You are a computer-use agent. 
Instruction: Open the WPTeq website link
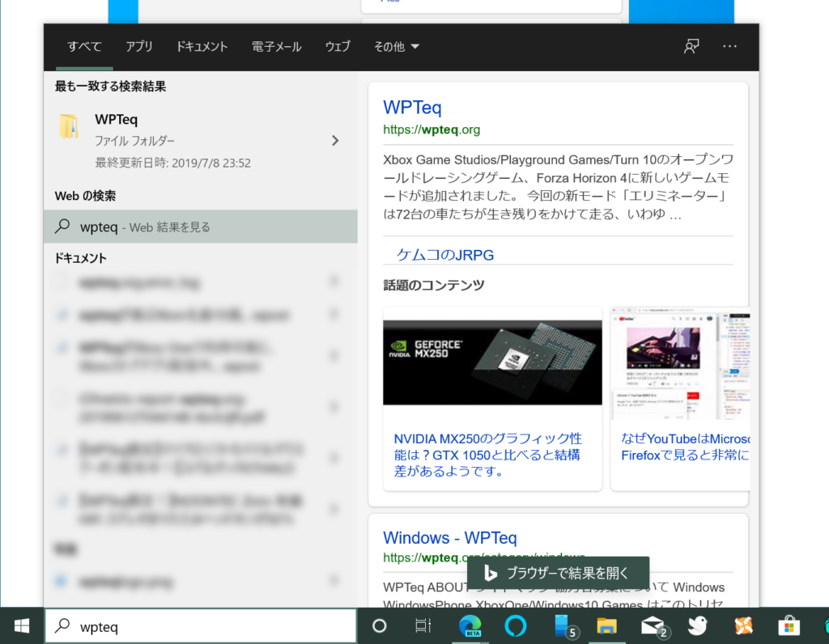[x=411, y=107]
